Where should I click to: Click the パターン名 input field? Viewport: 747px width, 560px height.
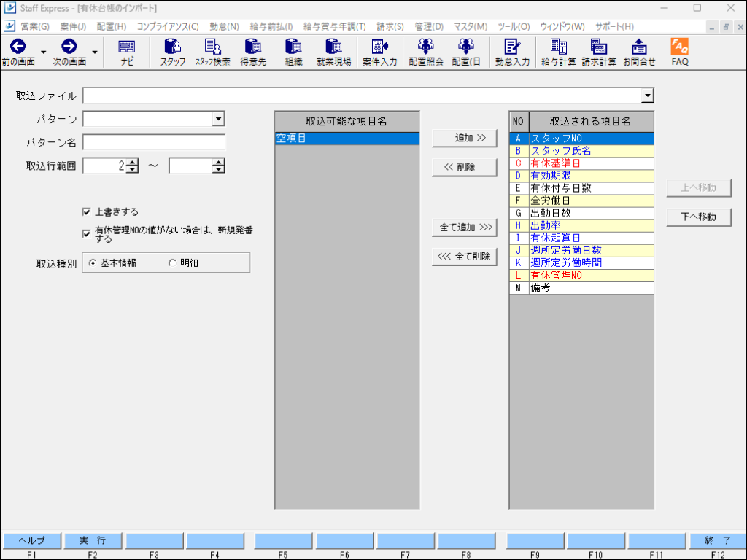click(x=154, y=142)
